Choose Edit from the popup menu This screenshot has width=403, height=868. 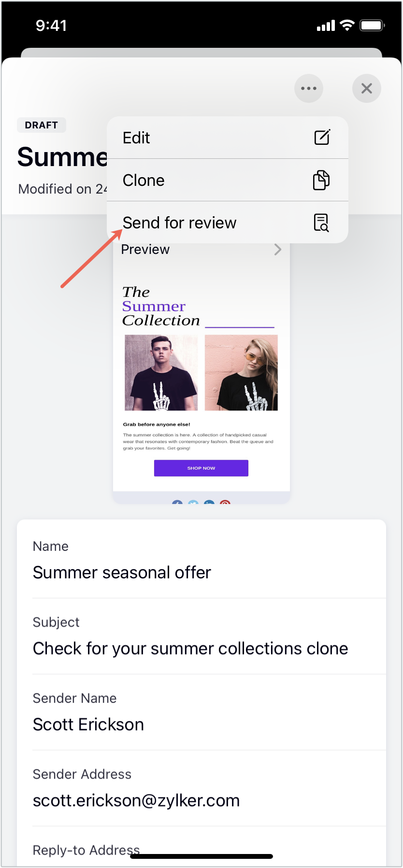click(227, 138)
